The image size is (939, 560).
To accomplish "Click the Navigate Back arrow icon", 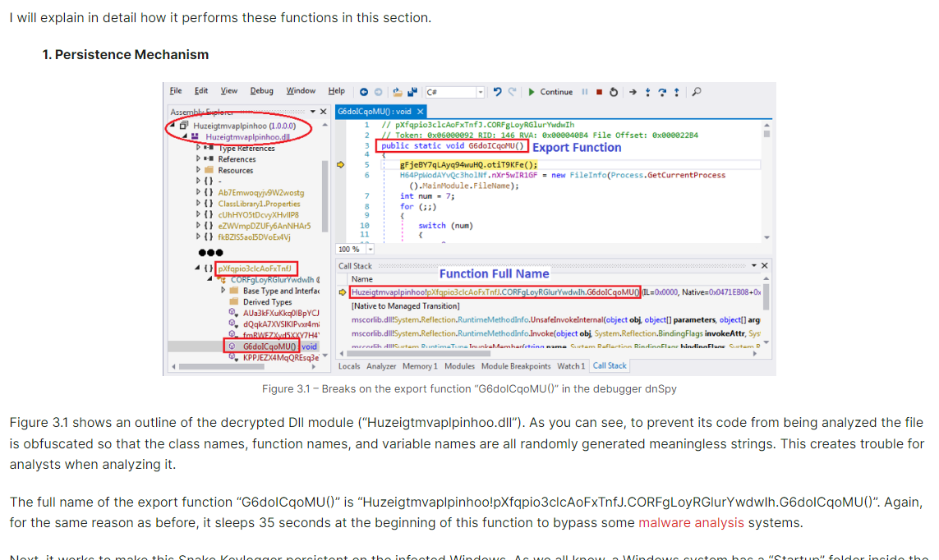I will pos(364,92).
